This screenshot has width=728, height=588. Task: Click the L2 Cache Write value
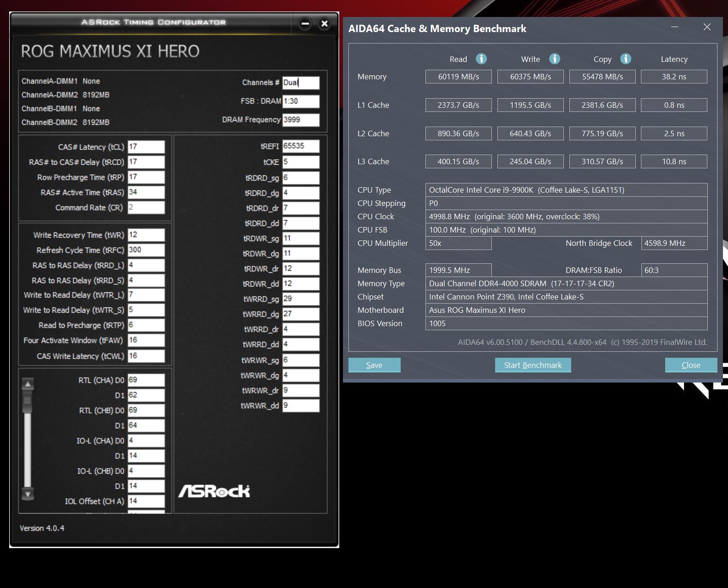(530, 133)
